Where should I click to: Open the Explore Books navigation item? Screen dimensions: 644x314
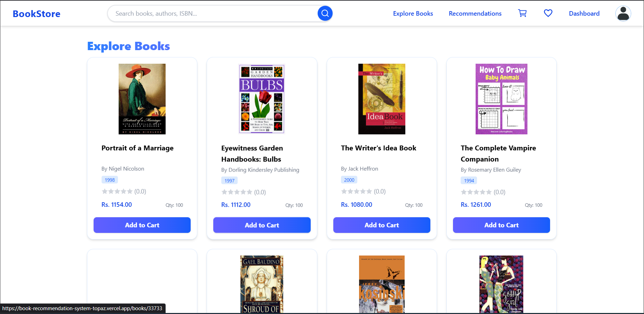coord(413,13)
